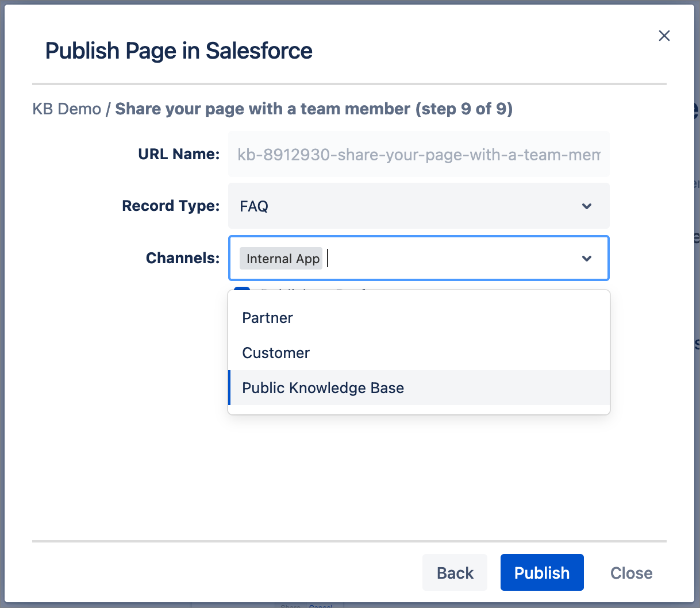Image resolution: width=700 pixels, height=608 pixels.
Task: Focus the Channels multi-select input area
Action: pos(448,259)
